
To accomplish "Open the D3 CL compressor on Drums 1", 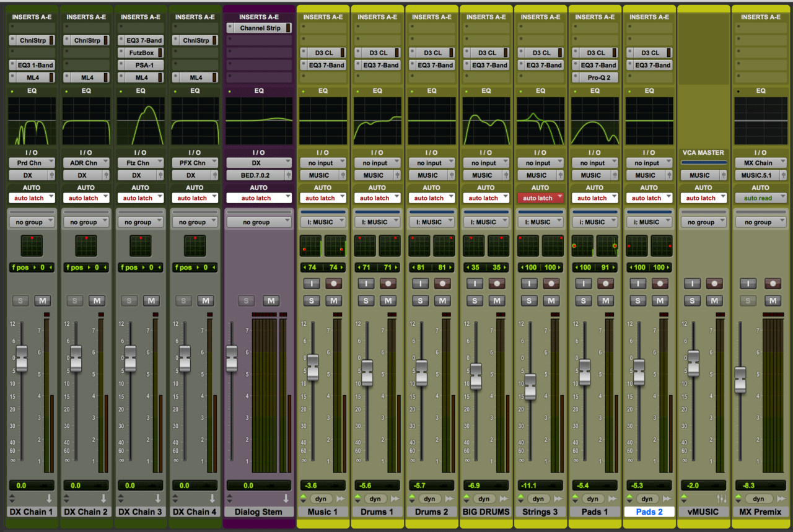I will tap(377, 53).
